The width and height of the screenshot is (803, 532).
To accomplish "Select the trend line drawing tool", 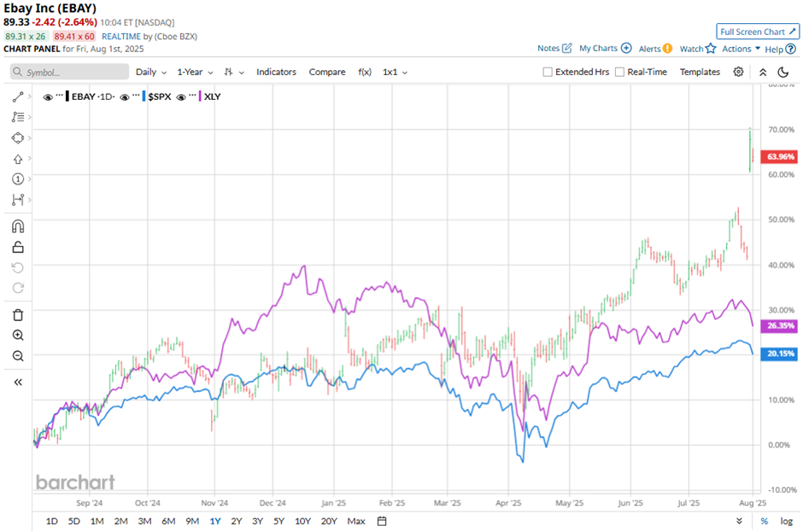I will pyautogui.click(x=18, y=96).
